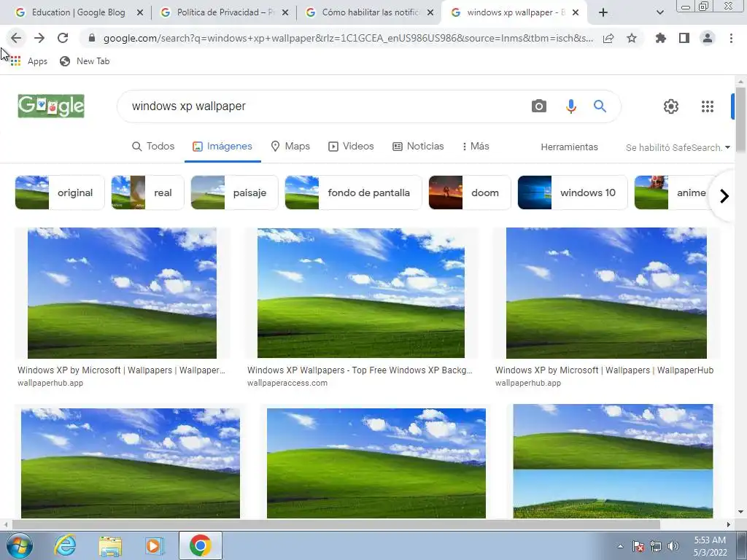Image resolution: width=747 pixels, height=560 pixels.
Task: Open the 'Wallpapers | WallpaperHub' titled thumbnail
Action: point(606,293)
